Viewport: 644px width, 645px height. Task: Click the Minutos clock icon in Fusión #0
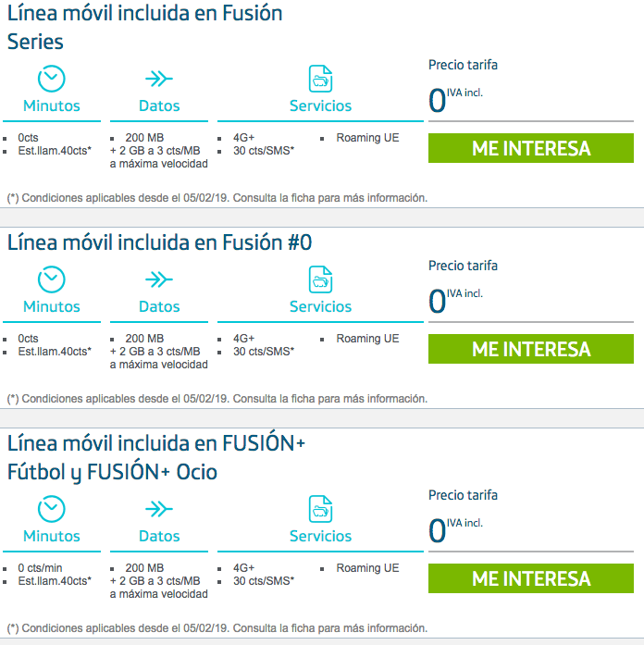click(x=52, y=279)
